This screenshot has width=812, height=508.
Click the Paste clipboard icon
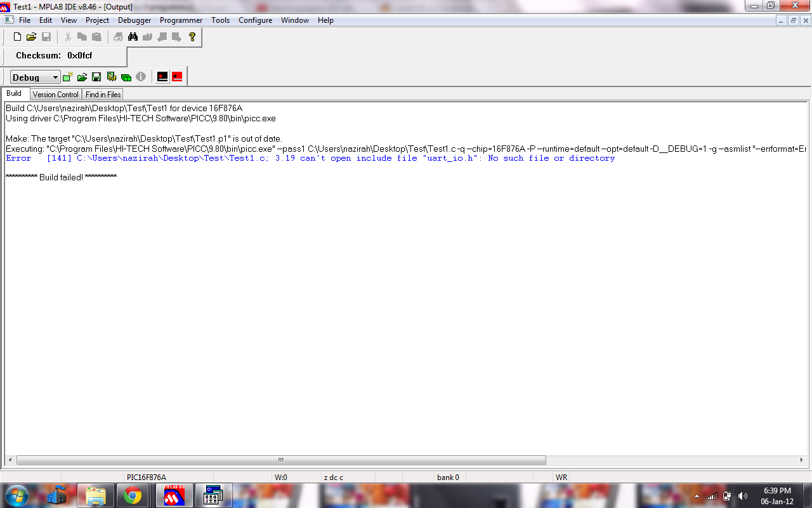click(x=96, y=37)
